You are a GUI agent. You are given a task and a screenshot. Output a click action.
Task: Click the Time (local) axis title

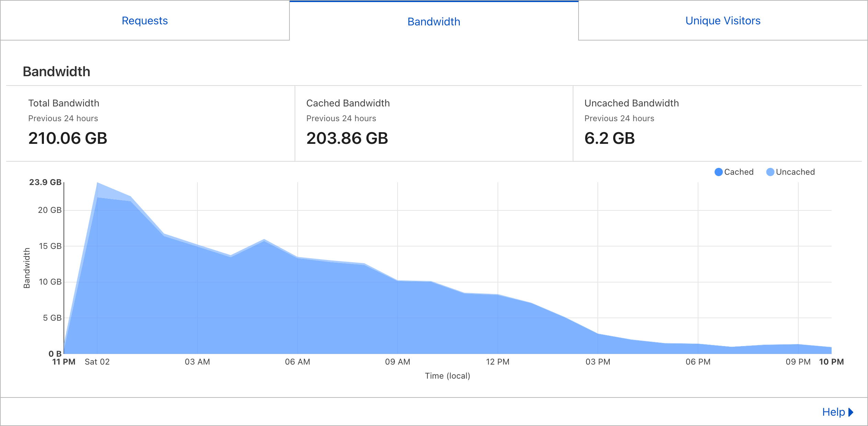(447, 376)
